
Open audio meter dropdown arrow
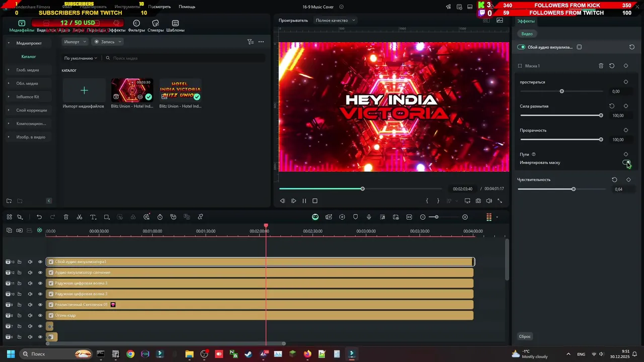pyautogui.click(x=497, y=217)
